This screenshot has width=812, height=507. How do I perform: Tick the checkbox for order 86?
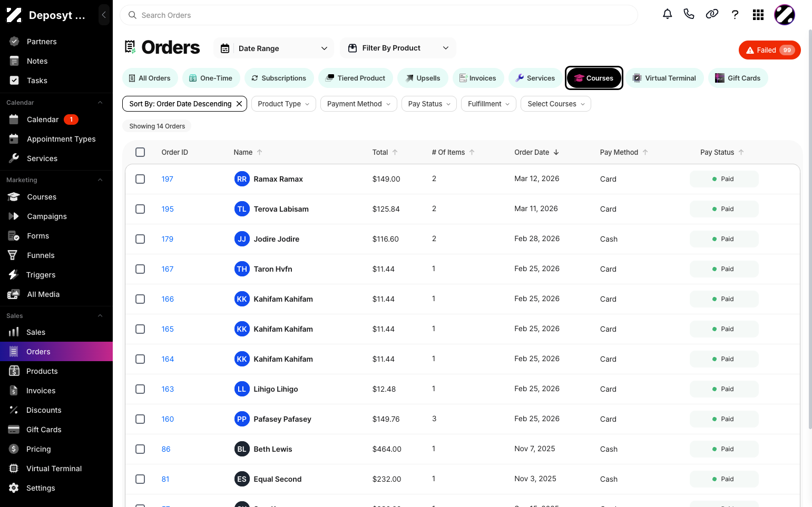[x=140, y=449]
